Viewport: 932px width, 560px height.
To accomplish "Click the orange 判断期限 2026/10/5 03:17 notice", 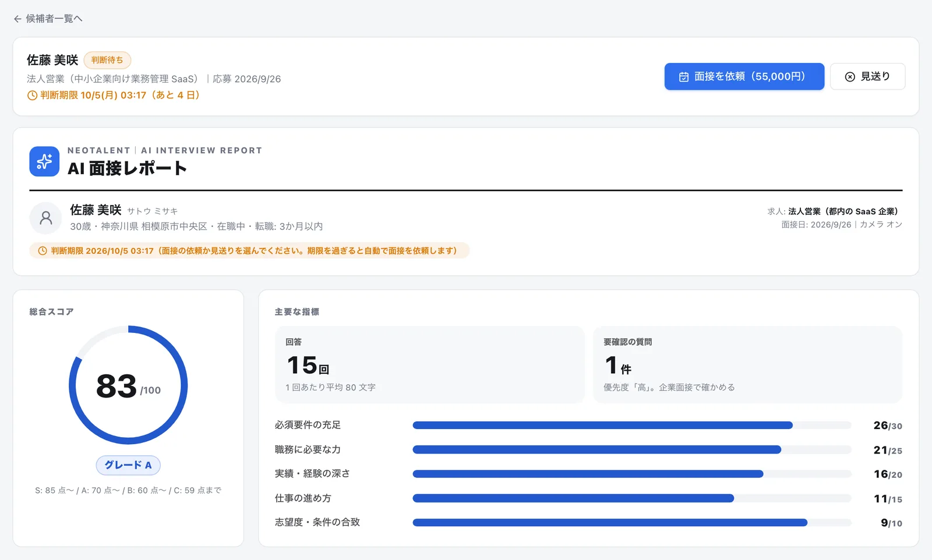I will point(249,251).
